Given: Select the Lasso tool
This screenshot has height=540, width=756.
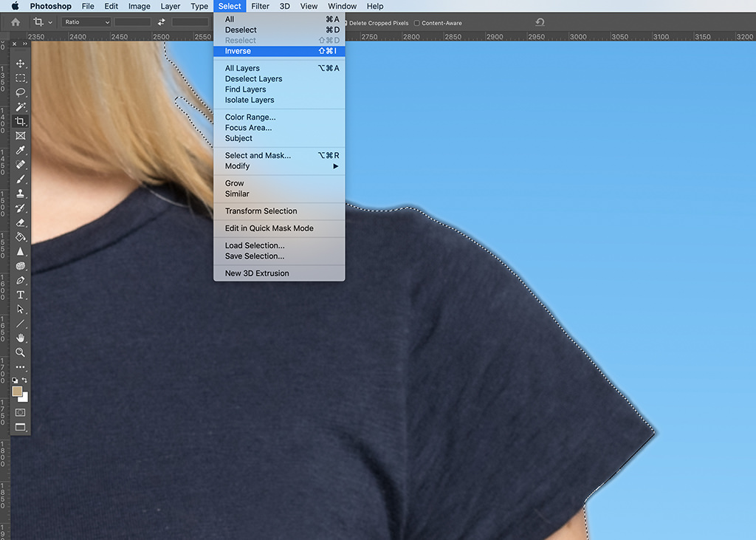Looking at the screenshot, I should click(20, 92).
